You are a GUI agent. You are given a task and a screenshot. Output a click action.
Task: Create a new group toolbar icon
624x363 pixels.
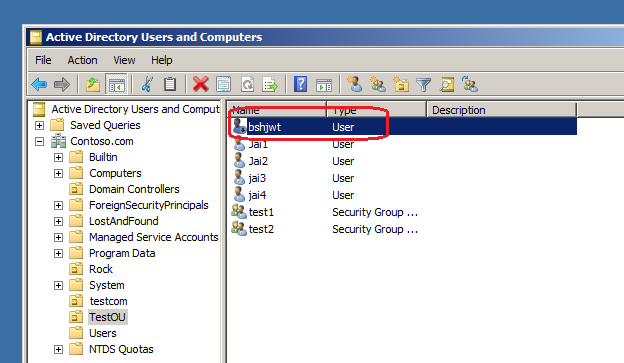tap(378, 84)
